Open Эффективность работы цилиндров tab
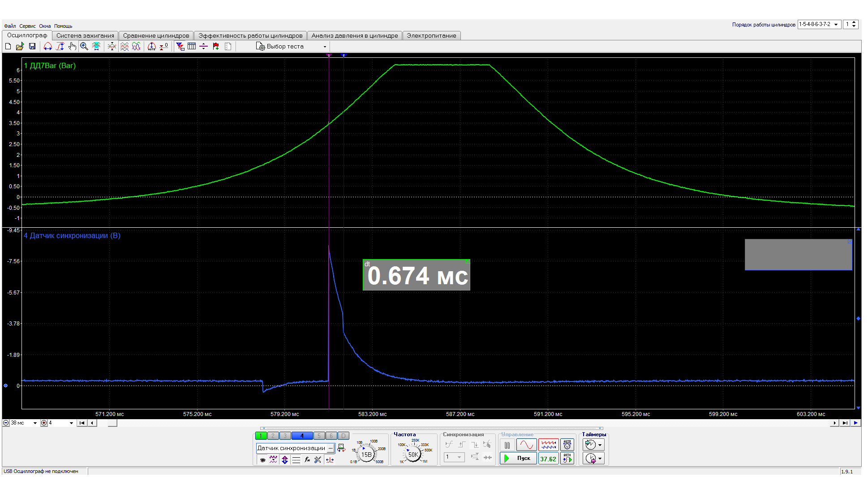Image resolution: width=868 pixels, height=477 pixels. [x=250, y=35]
